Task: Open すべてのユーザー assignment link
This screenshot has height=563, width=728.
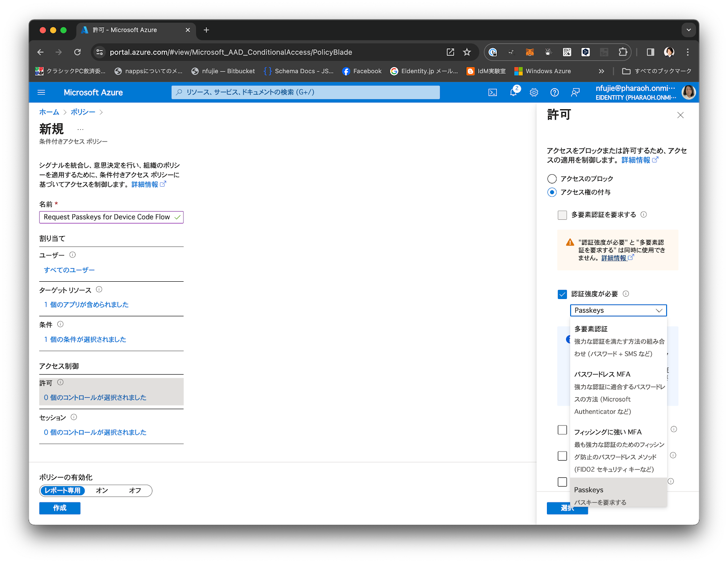Action: pyautogui.click(x=69, y=270)
